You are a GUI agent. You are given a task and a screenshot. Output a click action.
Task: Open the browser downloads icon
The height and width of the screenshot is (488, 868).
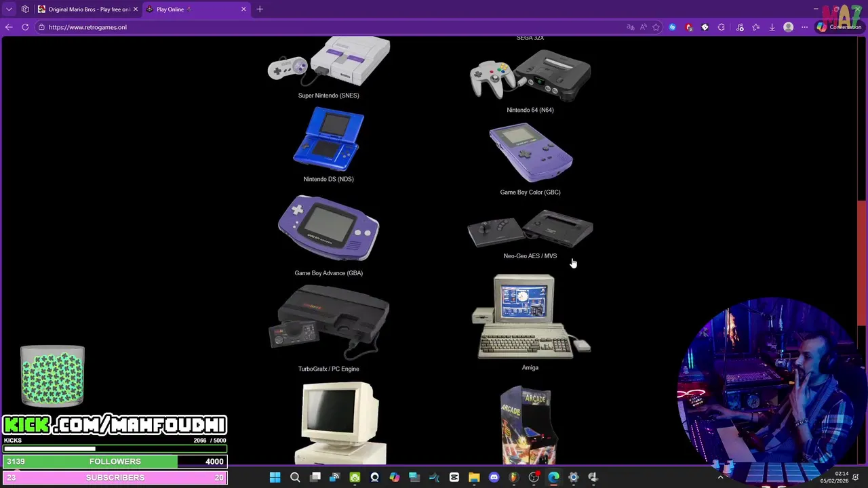[772, 27]
